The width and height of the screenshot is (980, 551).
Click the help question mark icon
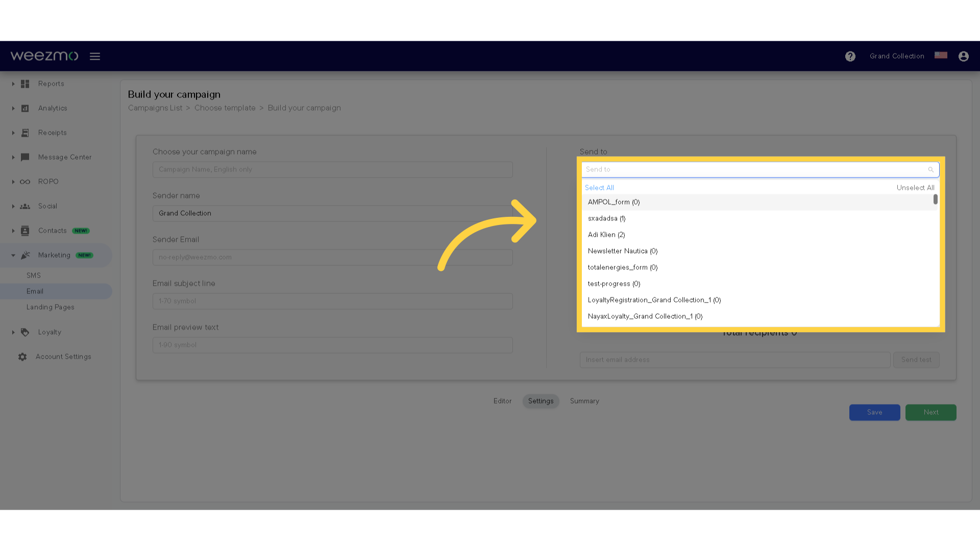point(850,56)
